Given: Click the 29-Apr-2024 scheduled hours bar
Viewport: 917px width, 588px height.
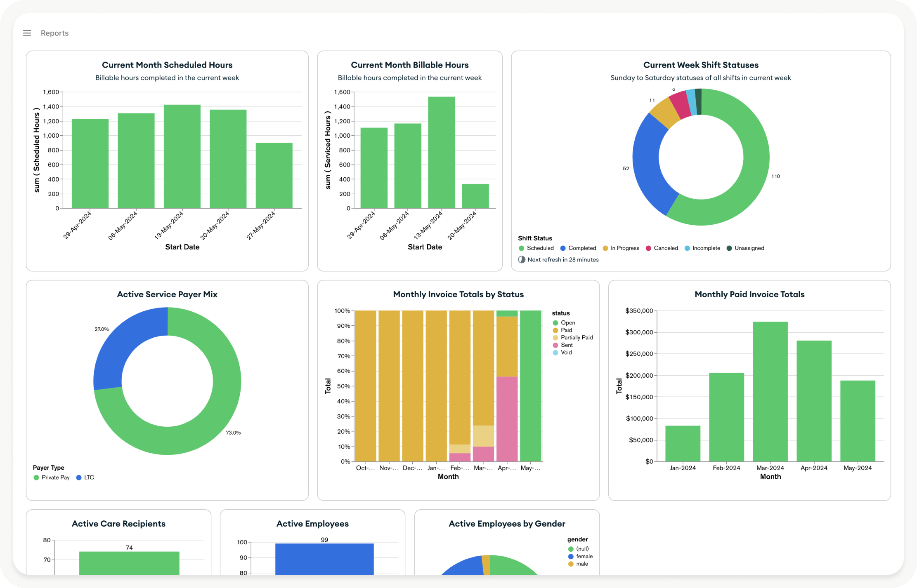Looking at the screenshot, I should 90,164.
